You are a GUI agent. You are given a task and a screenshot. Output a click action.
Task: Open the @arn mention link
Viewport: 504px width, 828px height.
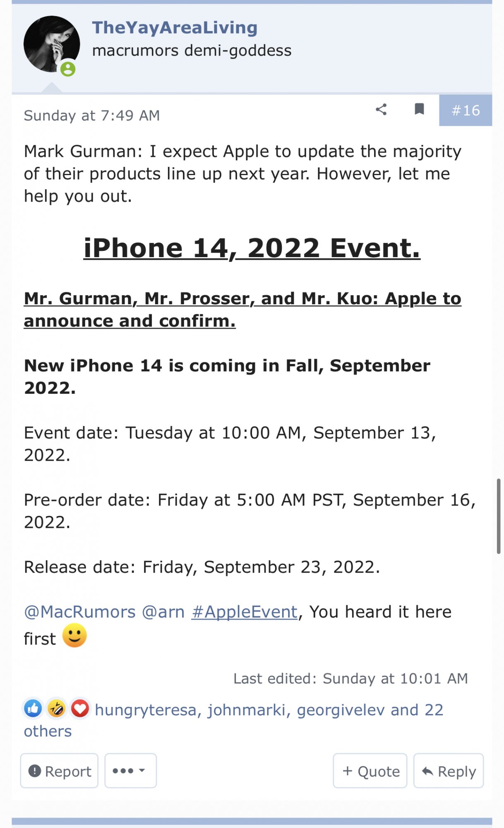click(163, 612)
